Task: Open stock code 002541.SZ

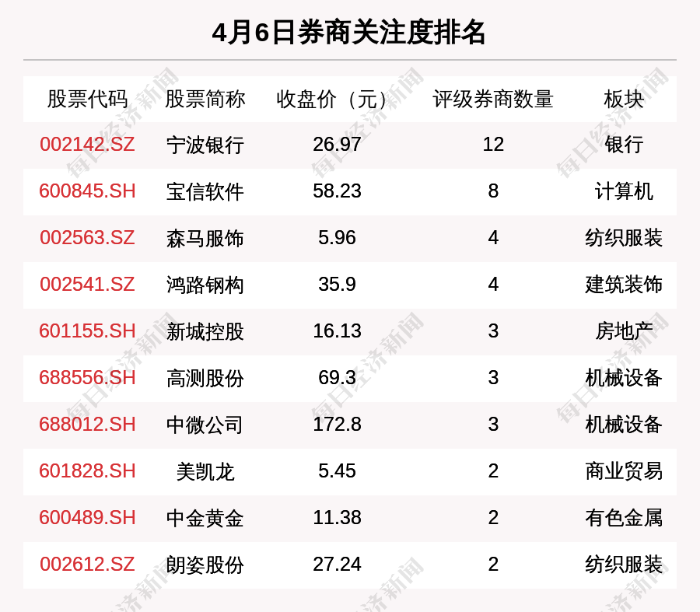Action: point(87,285)
